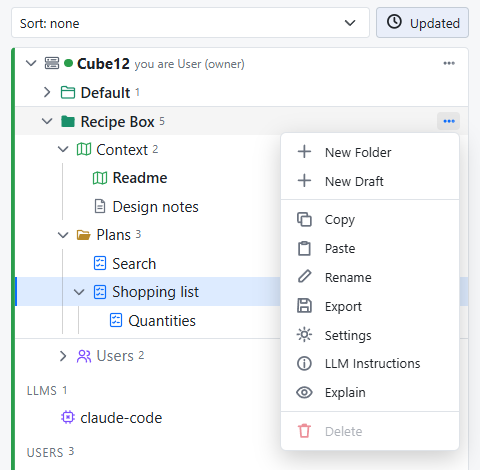Open the Quantities sub-plan item
480x470 pixels.
pos(162,321)
